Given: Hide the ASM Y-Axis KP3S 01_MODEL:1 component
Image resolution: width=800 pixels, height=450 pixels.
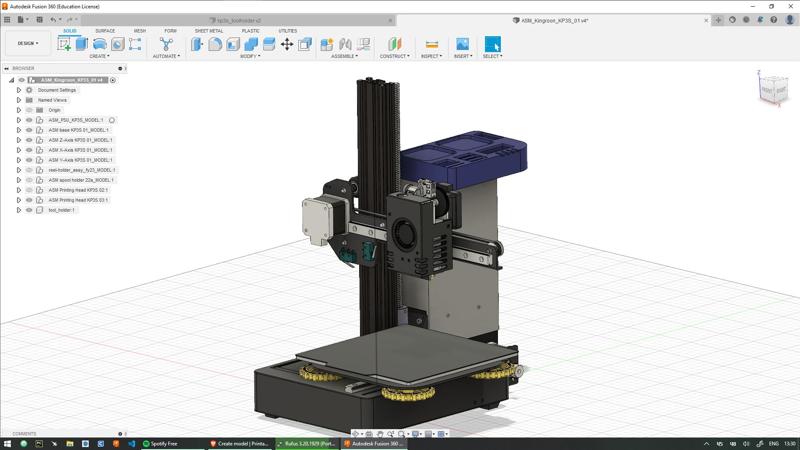Looking at the screenshot, I should pyautogui.click(x=29, y=160).
